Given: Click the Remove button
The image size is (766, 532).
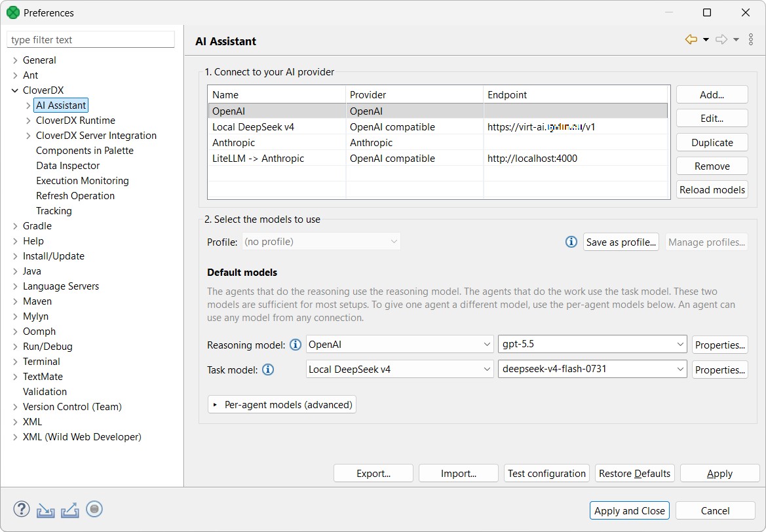Looking at the screenshot, I should pos(712,166).
